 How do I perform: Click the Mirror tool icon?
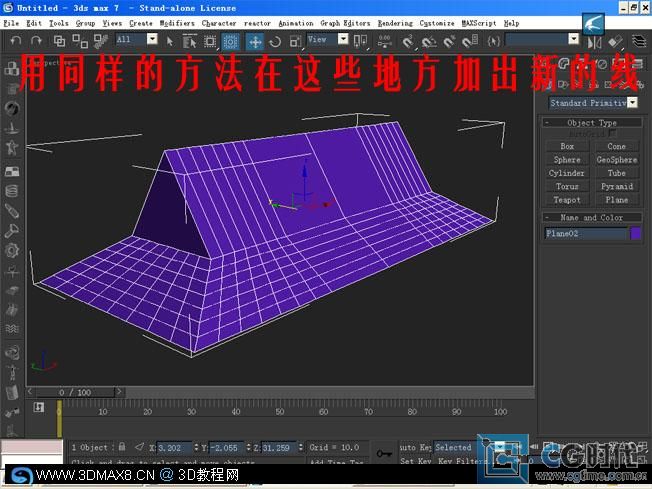click(x=594, y=42)
